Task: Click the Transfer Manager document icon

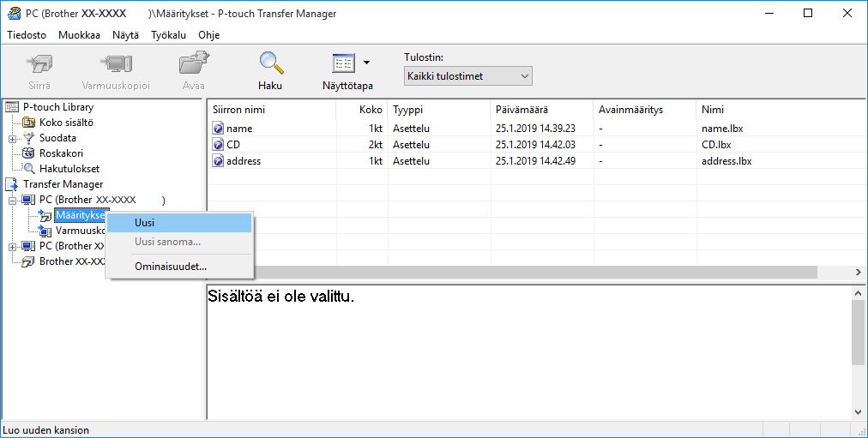Action: click(12, 184)
